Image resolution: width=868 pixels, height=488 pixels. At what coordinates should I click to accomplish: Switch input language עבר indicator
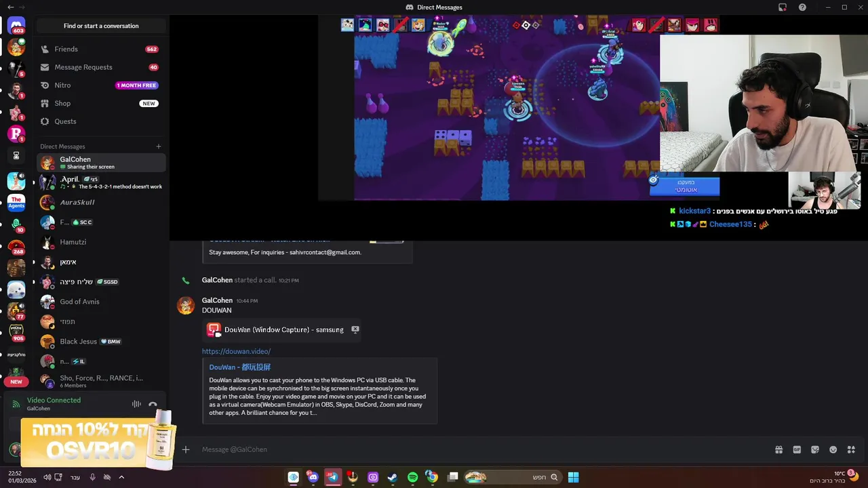click(75, 477)
